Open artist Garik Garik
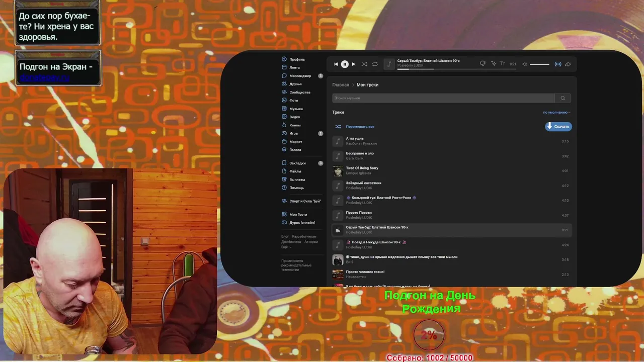The image size is (644, 362). coord(355,158)
